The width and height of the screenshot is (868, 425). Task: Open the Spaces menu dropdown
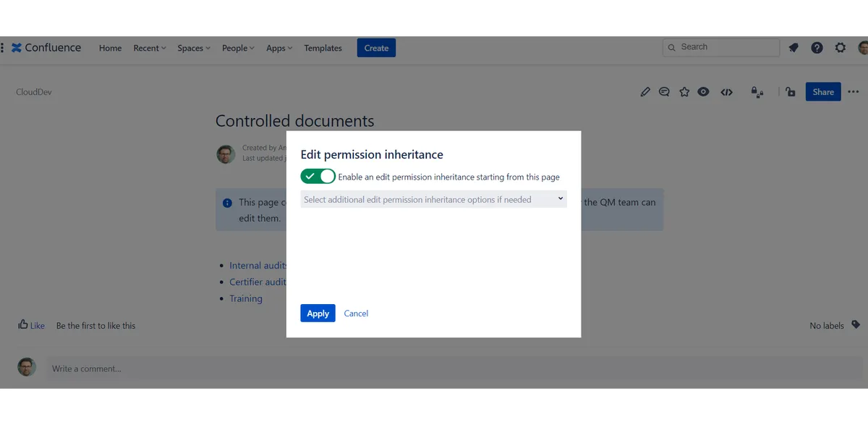[x=194, y=48]
